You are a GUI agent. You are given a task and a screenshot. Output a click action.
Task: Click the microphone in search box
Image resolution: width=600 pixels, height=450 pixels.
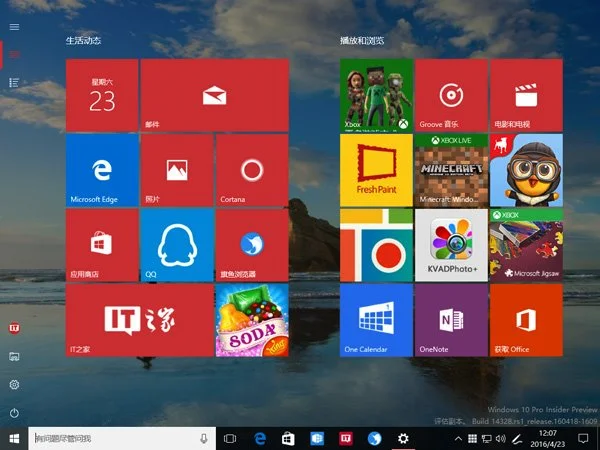(x=204, y=439)
